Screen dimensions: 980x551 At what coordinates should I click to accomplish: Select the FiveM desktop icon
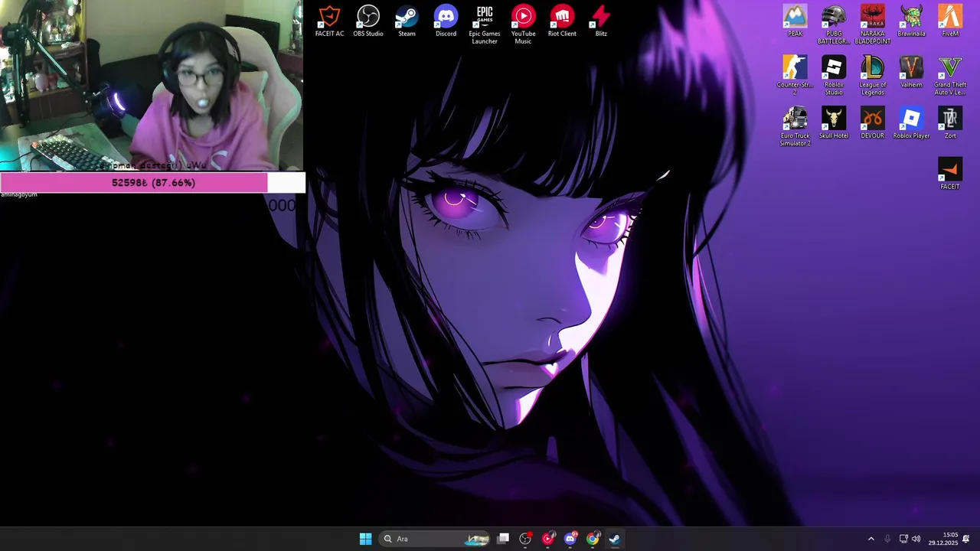[x=950, y=21]
